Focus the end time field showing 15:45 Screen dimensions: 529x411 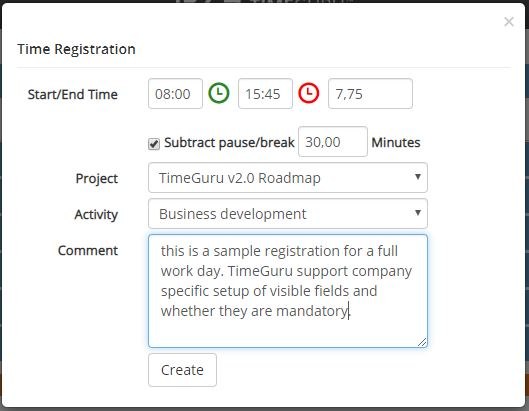click(266, 93)
